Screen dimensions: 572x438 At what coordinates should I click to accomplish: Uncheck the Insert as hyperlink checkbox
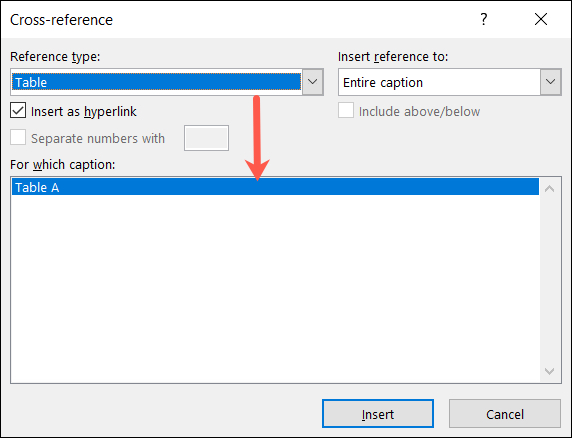point(18,111)
